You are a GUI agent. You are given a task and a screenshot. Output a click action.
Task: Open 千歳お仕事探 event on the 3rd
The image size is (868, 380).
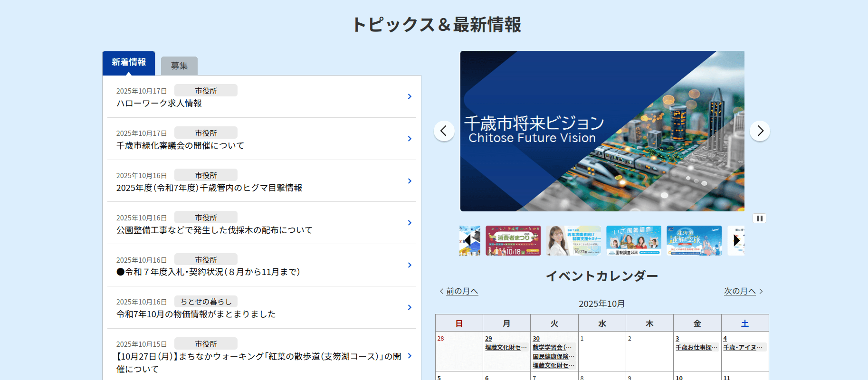click(696, 348)
